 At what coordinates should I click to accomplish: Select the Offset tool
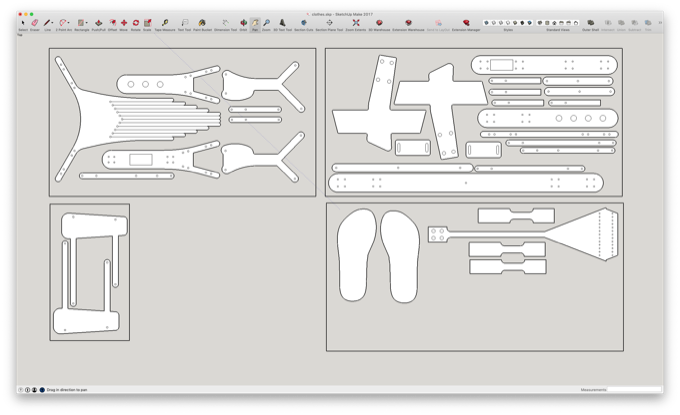(112, 23)
